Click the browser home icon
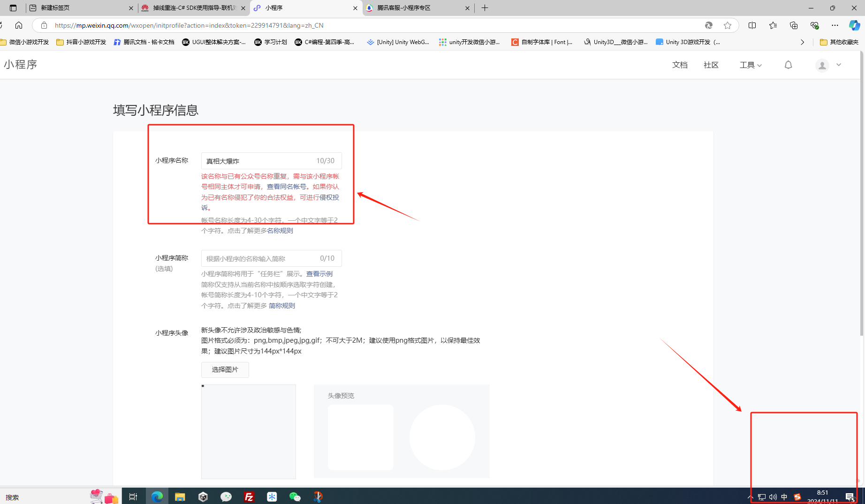Image resolution: width=865 pixels, height=504 pixels. click(19, 25)
